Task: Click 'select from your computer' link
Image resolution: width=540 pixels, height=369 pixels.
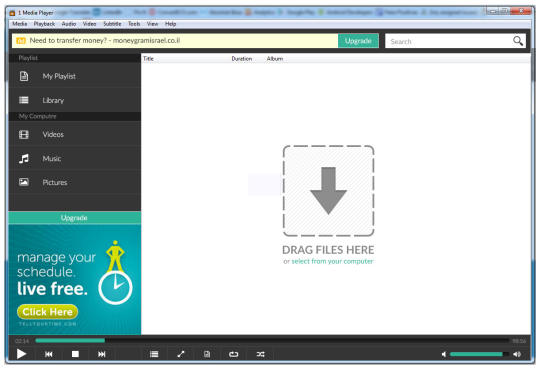Action: point(332,261)
